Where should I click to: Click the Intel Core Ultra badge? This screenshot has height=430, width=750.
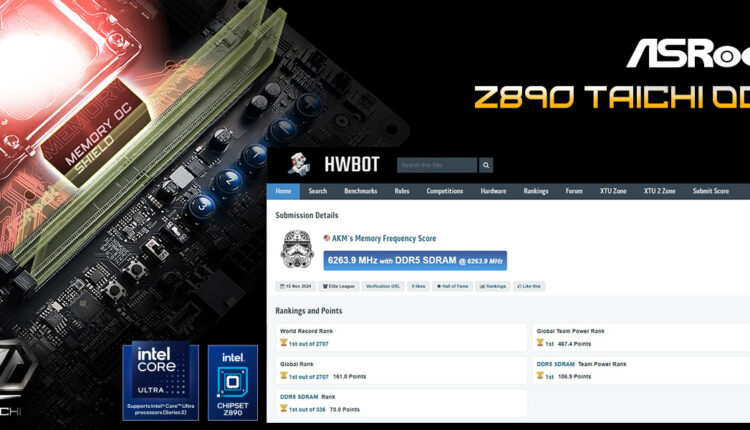pyautogui.click(x=160, y=382)
